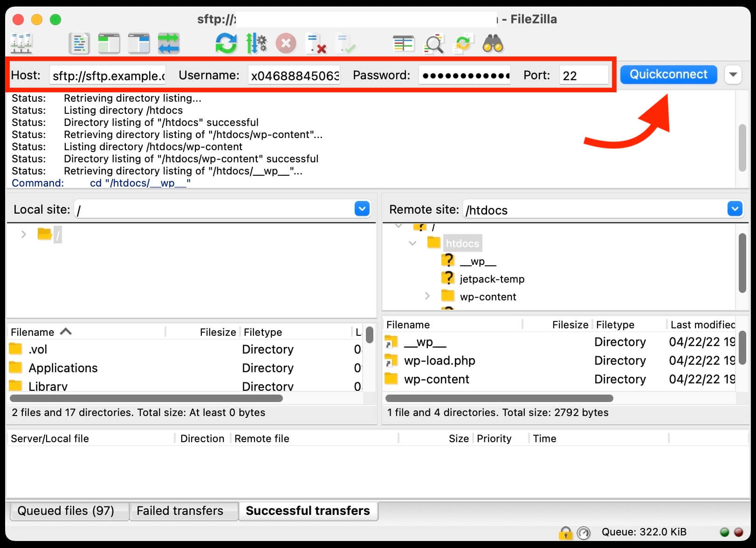Viewport: 756px width, 548px height.
Task: Toggle transfer queue display icon
Action: (x=169, y=44)
